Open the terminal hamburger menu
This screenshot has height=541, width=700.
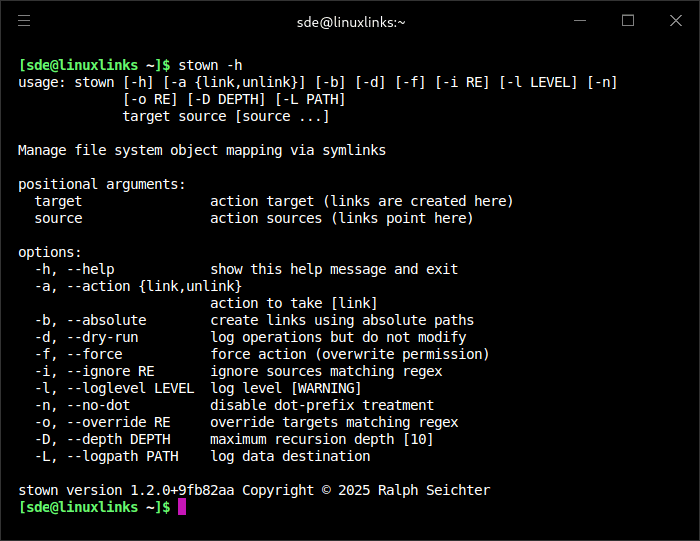(24, 20)
